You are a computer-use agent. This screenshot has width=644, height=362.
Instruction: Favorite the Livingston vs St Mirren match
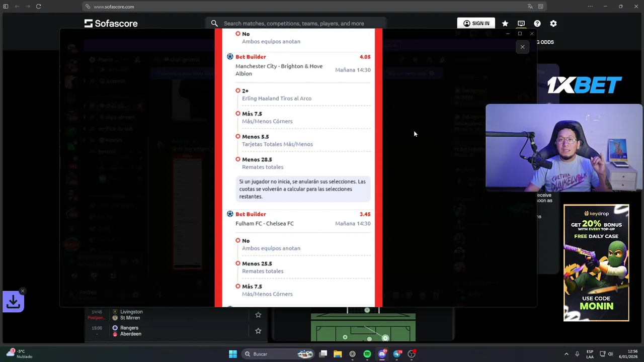tap(258, 315)
